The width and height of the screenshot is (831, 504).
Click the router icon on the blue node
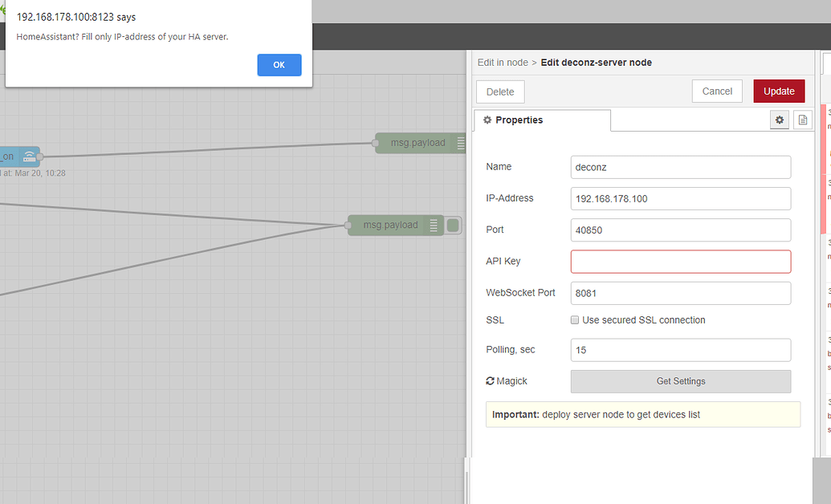[x=29, y=156]
